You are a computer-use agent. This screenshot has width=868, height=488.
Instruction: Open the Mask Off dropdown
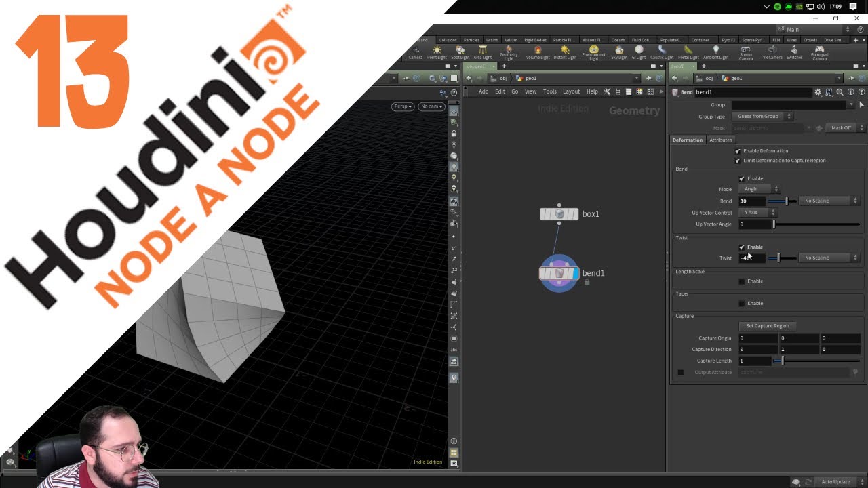[845, 128]
